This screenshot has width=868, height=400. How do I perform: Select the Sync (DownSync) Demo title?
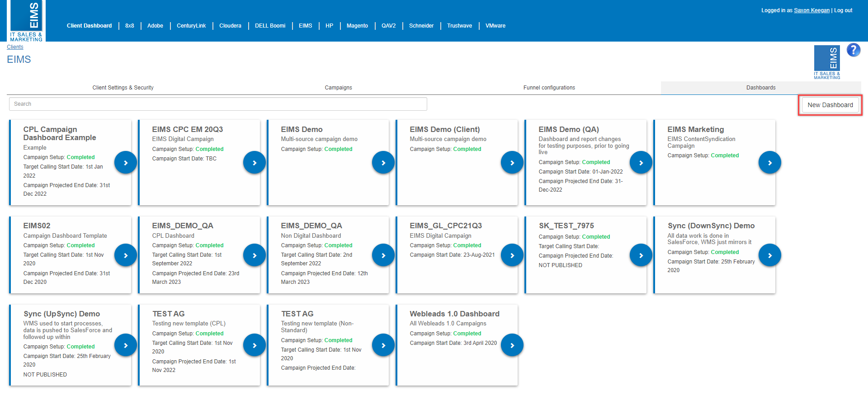click(711, 226)
